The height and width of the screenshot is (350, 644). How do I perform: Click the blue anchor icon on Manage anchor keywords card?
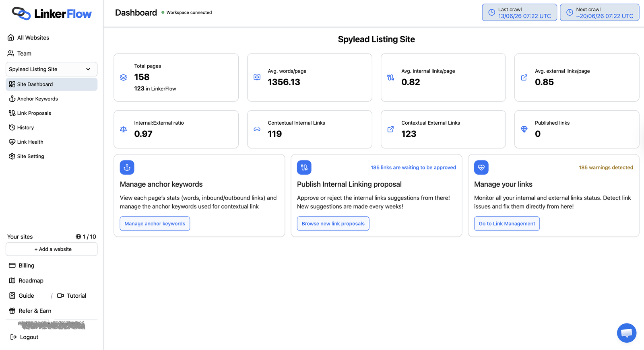click(x=127, y=167)
